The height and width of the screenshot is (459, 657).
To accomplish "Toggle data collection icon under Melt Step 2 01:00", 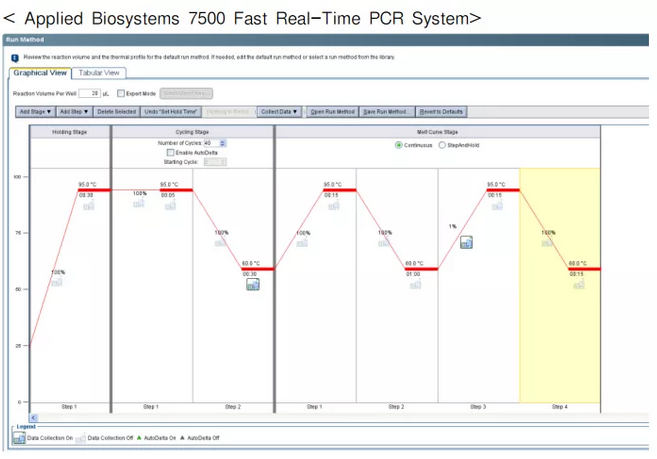I will click(x=415, y=285).
